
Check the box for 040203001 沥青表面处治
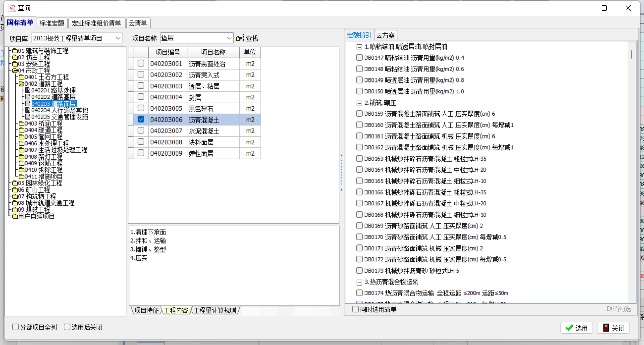coord(141,63)
